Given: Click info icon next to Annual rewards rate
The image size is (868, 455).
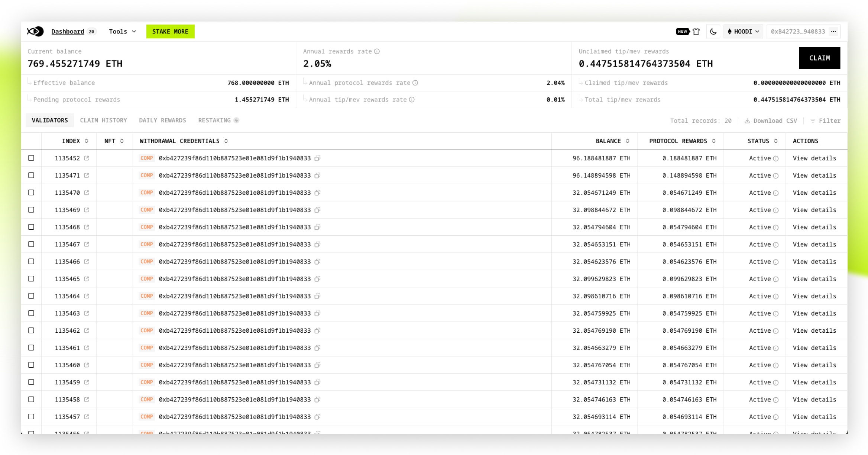Looking at the screenshot, I should pos(377,51).
